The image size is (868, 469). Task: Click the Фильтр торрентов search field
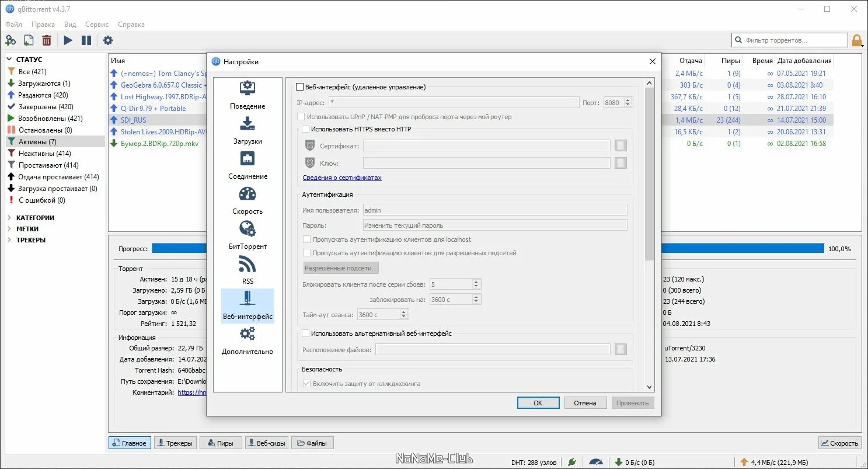[790, 40]
